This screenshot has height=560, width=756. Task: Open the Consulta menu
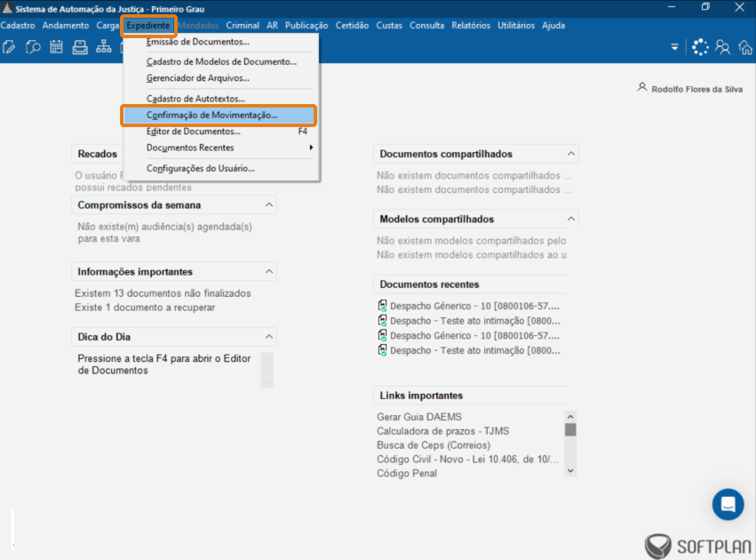click(x=426, y=26)
